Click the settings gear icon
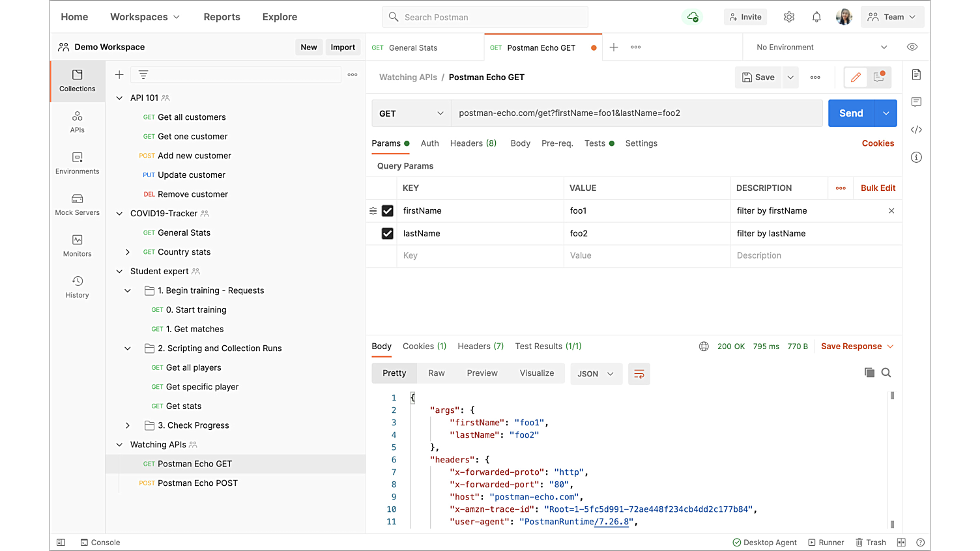 point(789,17)
